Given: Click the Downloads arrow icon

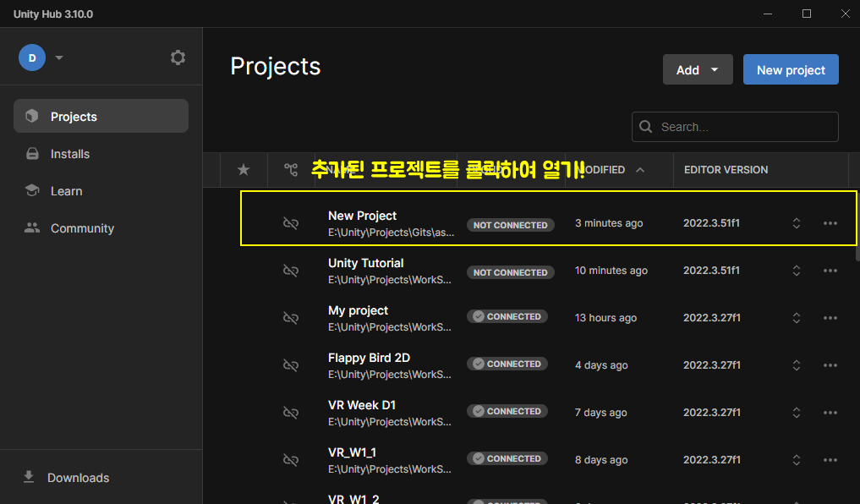Looking at the screenshot, I should [x=29, y=477].
